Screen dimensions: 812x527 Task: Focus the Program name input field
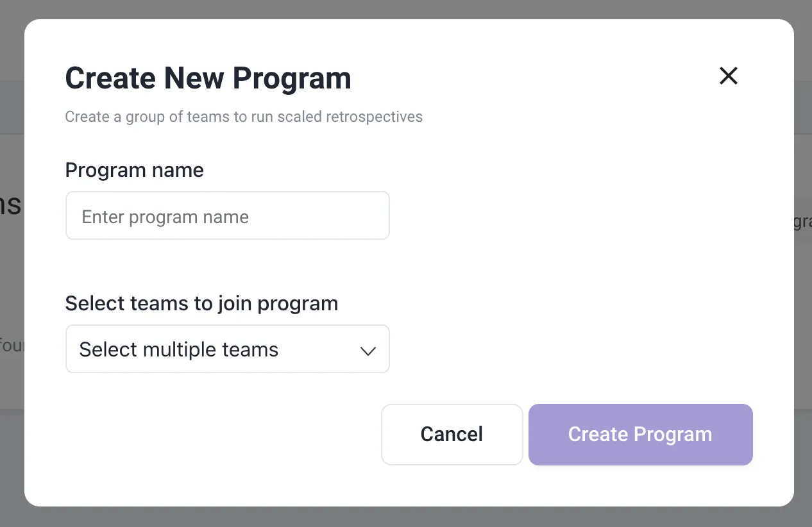(x=227, y=216)
